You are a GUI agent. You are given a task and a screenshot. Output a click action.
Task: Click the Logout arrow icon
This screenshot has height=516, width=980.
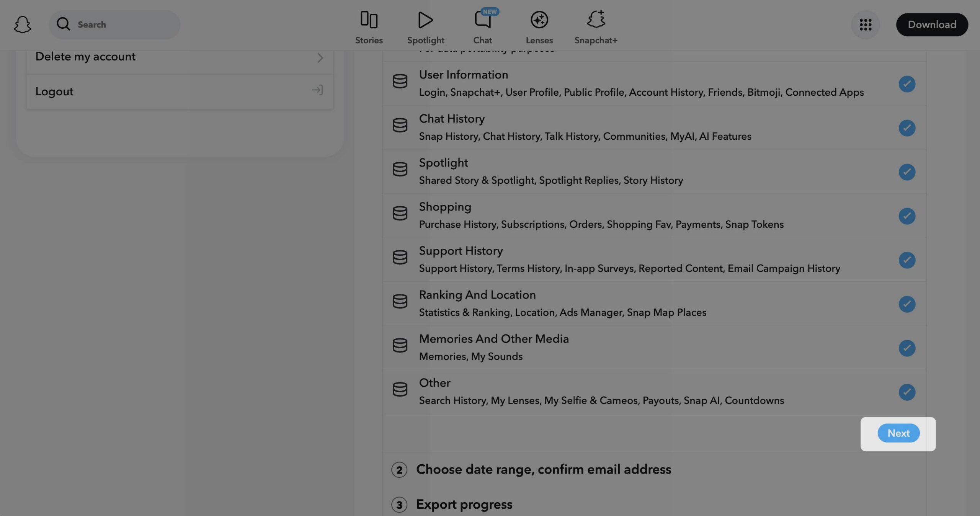(x=317, y=91)
